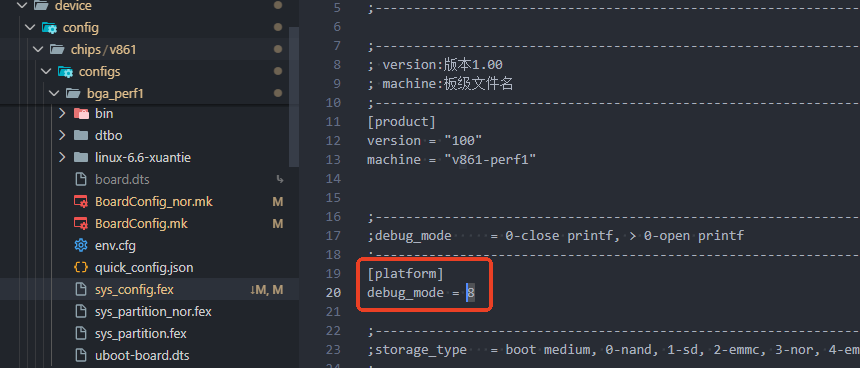Select the chips/v861 folder label
Screen dimensions: 860x368
tap(103, 50)
